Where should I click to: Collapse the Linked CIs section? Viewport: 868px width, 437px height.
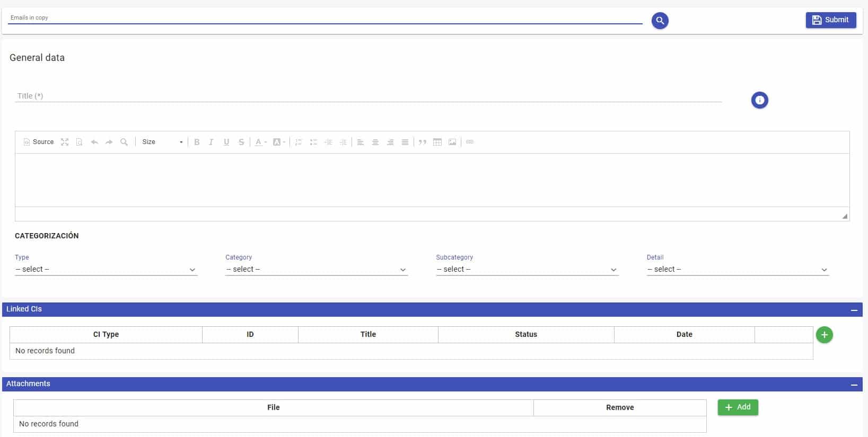tap(854, 310)
